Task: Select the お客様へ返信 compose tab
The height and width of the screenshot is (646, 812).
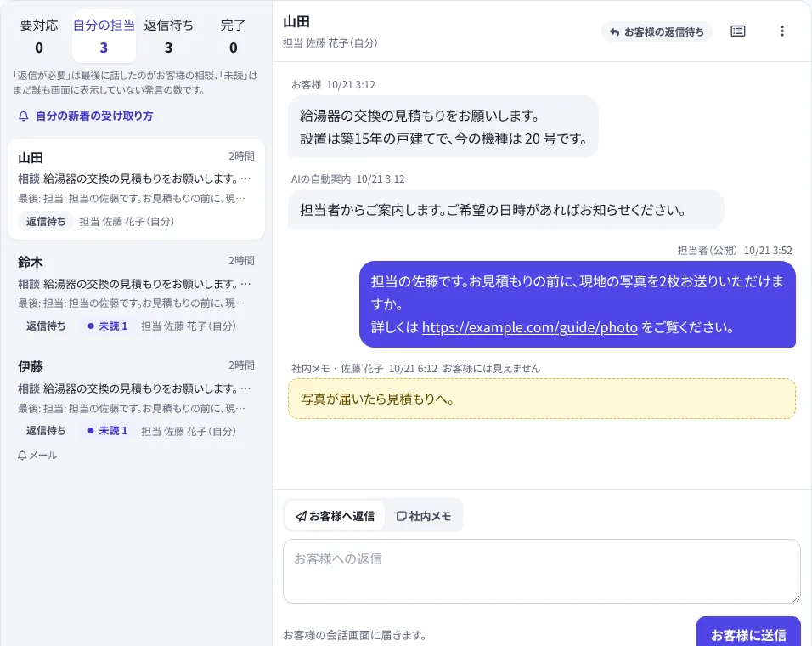Action: coord(335,516)
